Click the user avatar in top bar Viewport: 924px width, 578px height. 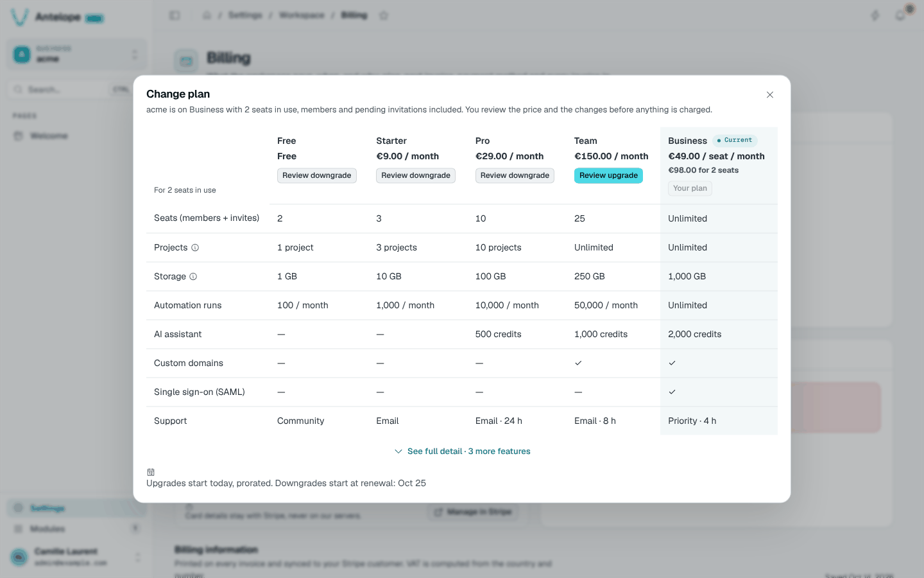click(x=909, y=9)
